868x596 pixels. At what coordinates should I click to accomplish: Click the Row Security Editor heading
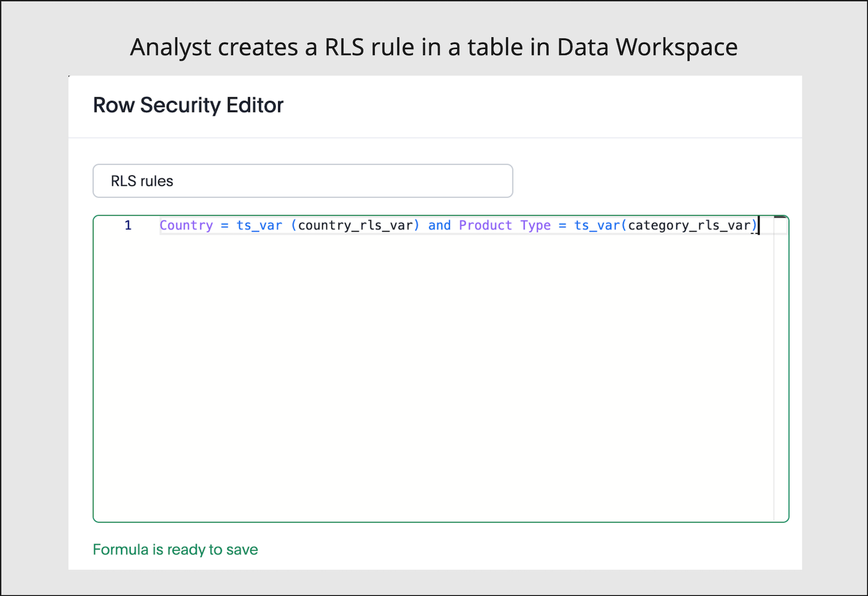coord(188,105)
